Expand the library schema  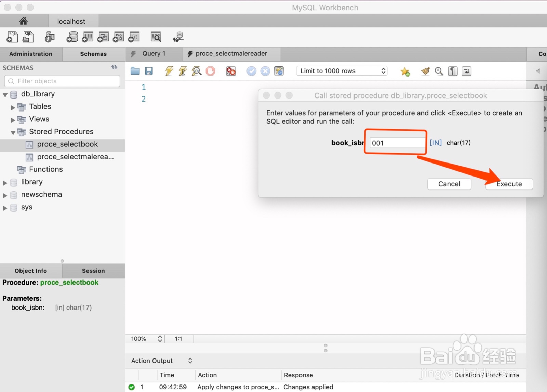[x=5, y=183]
